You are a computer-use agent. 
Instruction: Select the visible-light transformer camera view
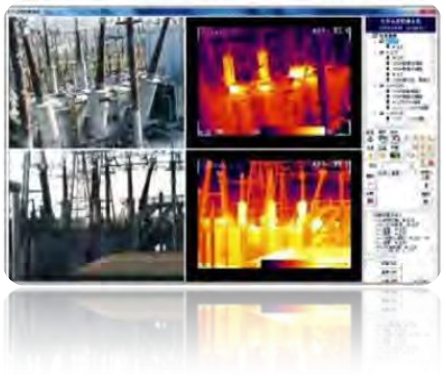(x=96, y=83)
